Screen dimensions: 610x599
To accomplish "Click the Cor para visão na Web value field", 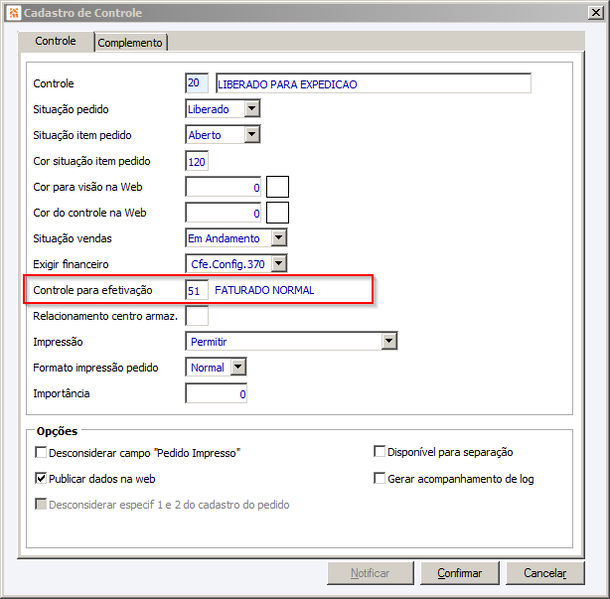I will tap(223, 187).
